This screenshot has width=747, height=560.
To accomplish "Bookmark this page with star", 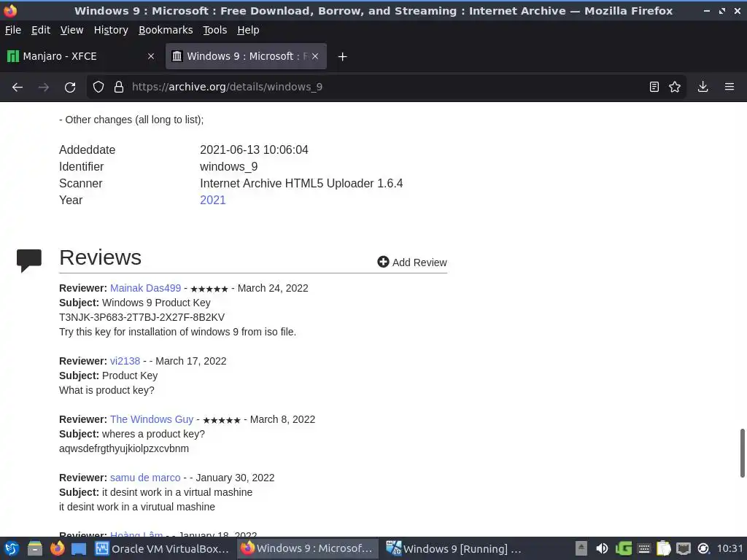I will (675, 87).
